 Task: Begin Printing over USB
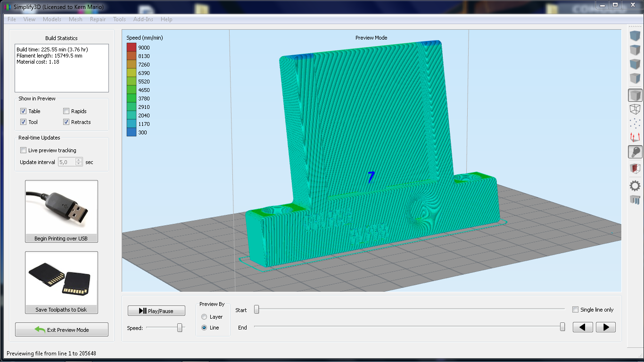(61, 211)
